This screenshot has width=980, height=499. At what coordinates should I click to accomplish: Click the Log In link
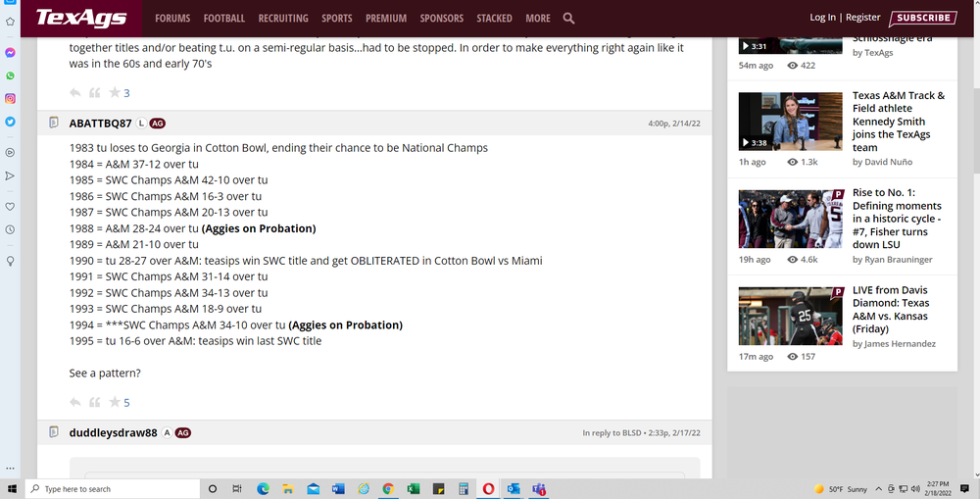click(822, 18)
